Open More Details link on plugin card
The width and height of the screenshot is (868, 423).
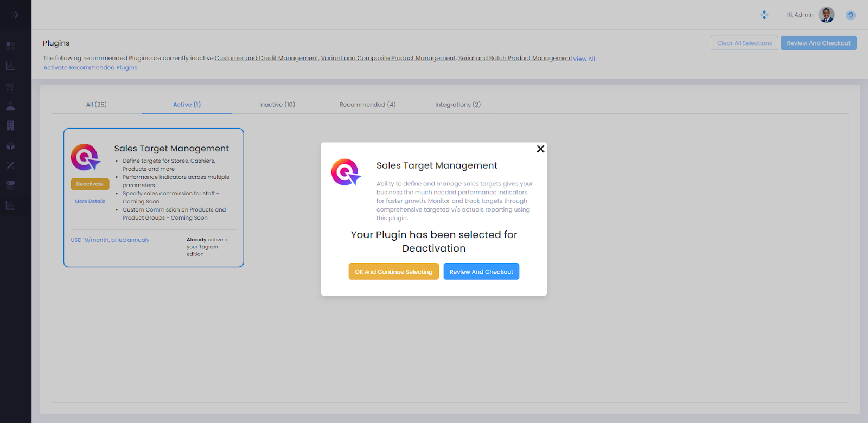tap(90, 201)
